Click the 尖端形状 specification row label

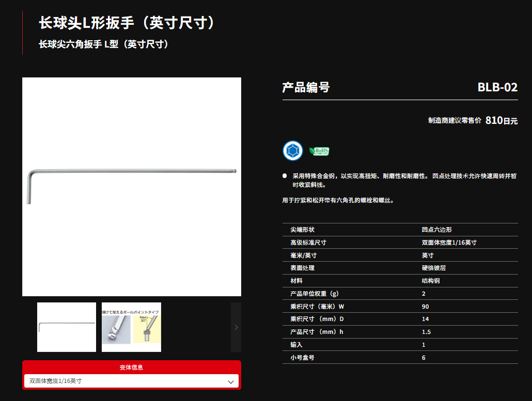pyautogui.click(x=303, y=230)
